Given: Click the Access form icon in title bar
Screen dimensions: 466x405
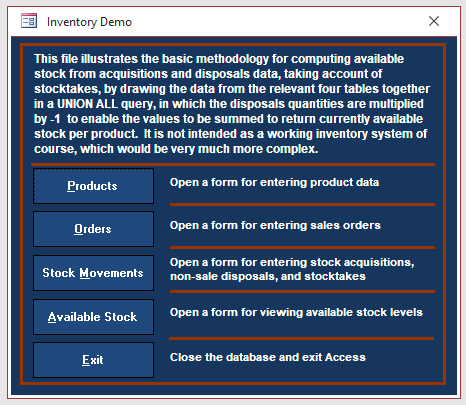Looking at the screenshot, I should click(x=29, y=21).
